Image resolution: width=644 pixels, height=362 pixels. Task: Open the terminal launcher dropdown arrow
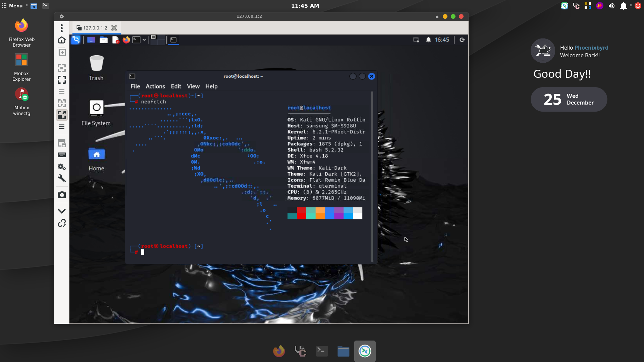click(144, 40)
